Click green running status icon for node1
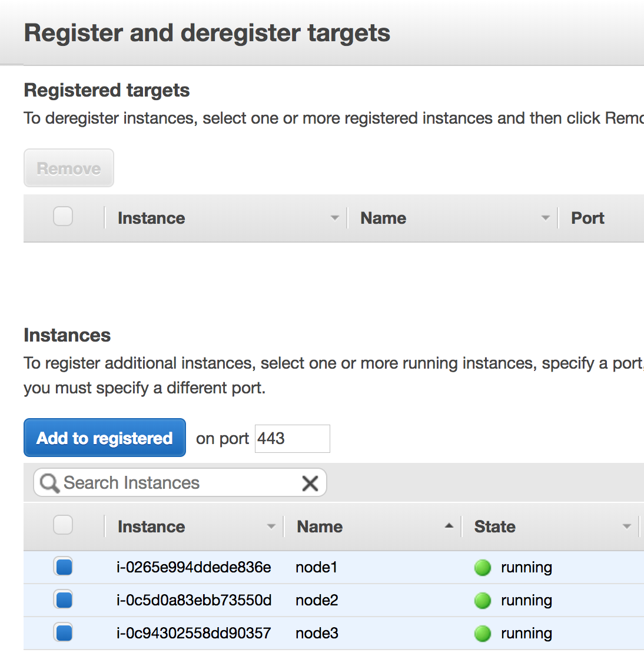The image size is (644, 669). (x=483, y=568)
